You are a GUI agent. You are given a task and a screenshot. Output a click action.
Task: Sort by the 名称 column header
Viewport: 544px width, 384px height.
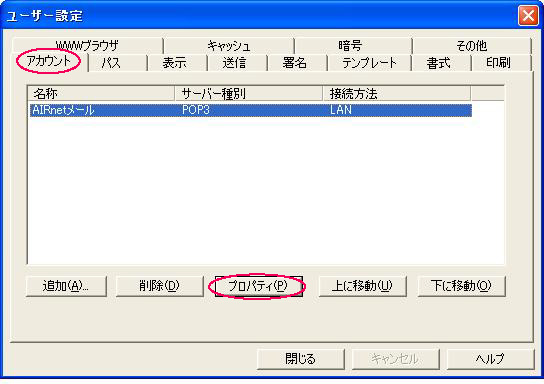click(x=101, y=94)
